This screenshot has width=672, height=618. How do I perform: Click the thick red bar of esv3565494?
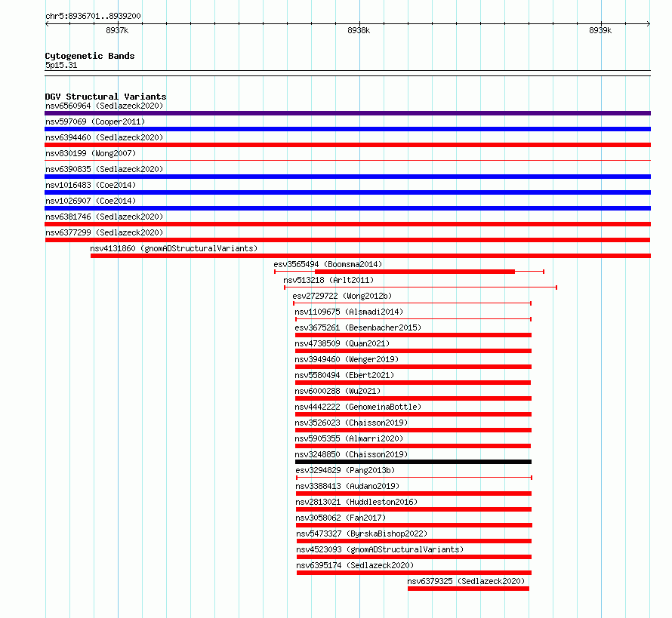pos(415,272)
